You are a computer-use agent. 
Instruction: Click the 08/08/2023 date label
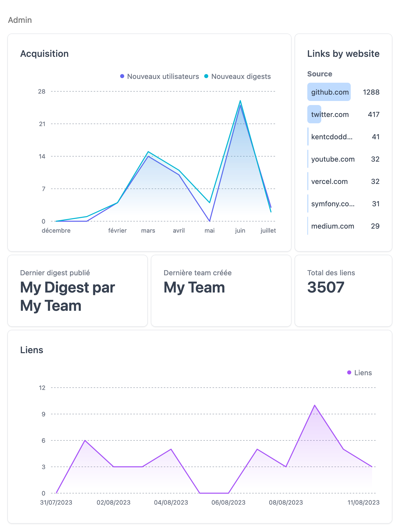tap(286, 503)
